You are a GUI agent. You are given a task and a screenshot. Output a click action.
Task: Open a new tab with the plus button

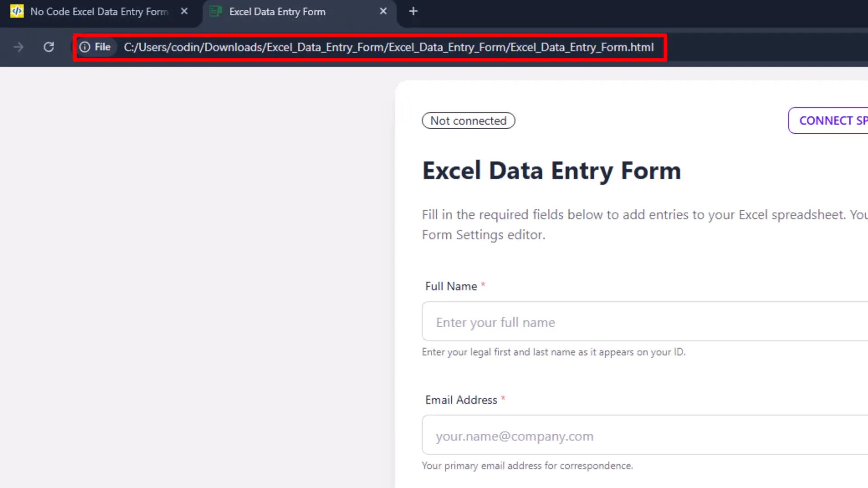pyautogui.click(x=413, y=11)
